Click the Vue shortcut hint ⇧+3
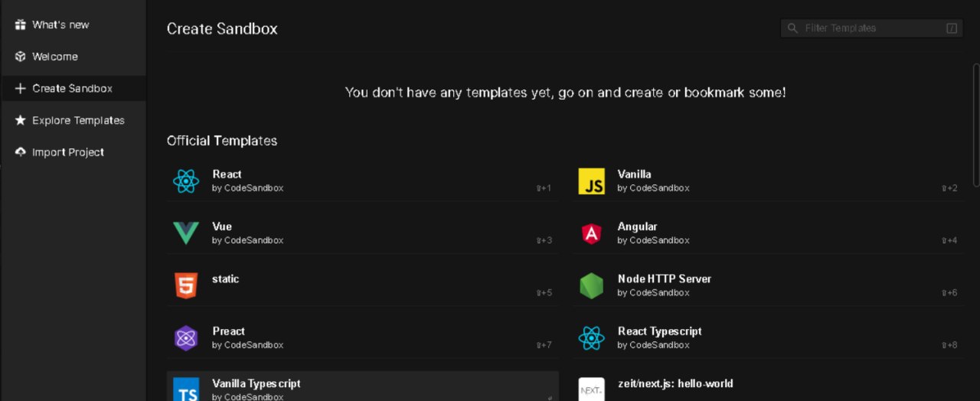The image size is (980, 401). pos(544,240)
